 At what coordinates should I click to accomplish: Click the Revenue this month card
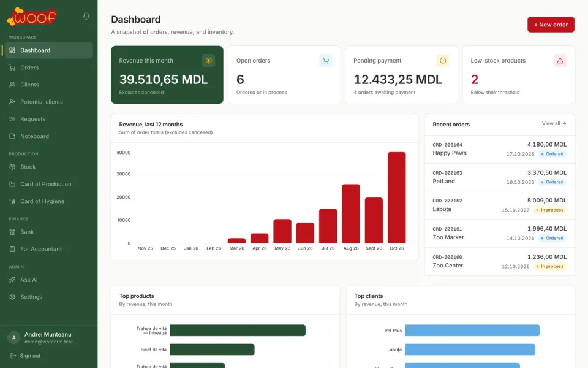coord(167,75)
